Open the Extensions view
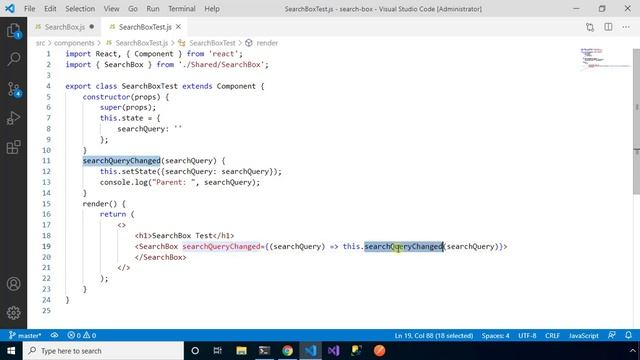The image size is (640, 360). [x=13, y=147]
